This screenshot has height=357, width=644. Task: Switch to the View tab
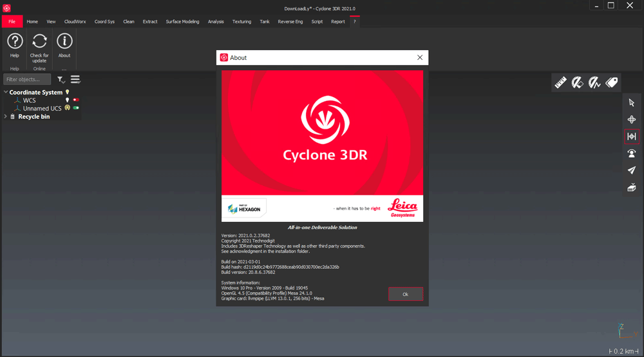pos(51,22)
